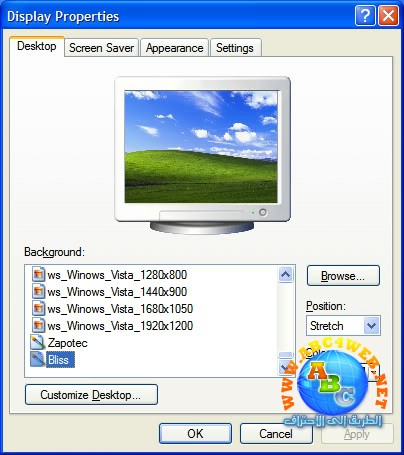Image resolution: width=404 pixels, height=455 pixels.
Task: Click the background list scroll up arrow
Action: click(285, 275)
